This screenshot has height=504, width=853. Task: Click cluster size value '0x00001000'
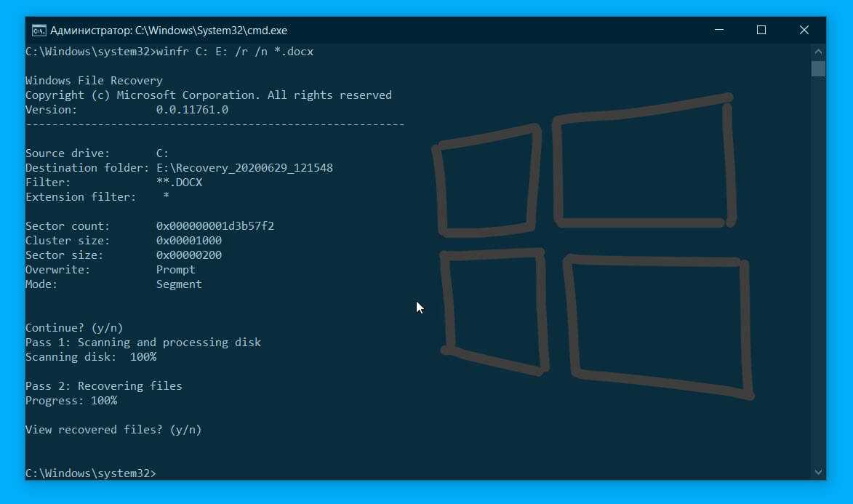[189, 241]
